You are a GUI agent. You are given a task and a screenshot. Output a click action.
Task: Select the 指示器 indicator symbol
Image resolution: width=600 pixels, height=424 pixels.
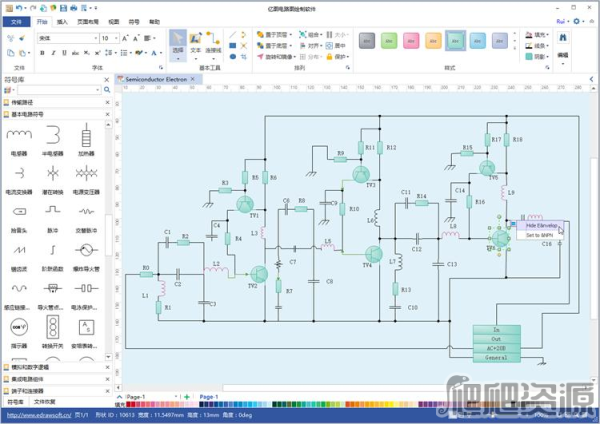(19, 327)
